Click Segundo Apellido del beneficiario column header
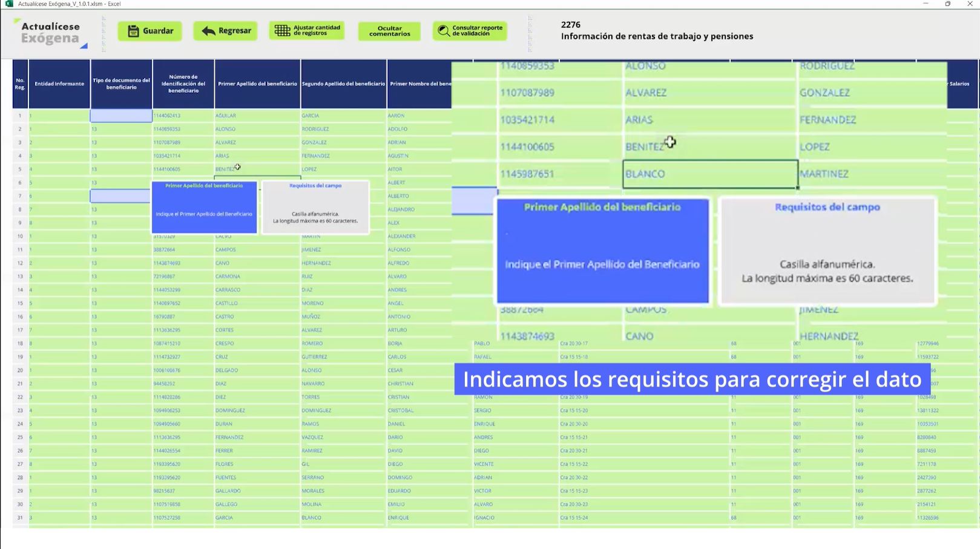The width and height of the screenshot is (980, 549). [x=343, y=84]
